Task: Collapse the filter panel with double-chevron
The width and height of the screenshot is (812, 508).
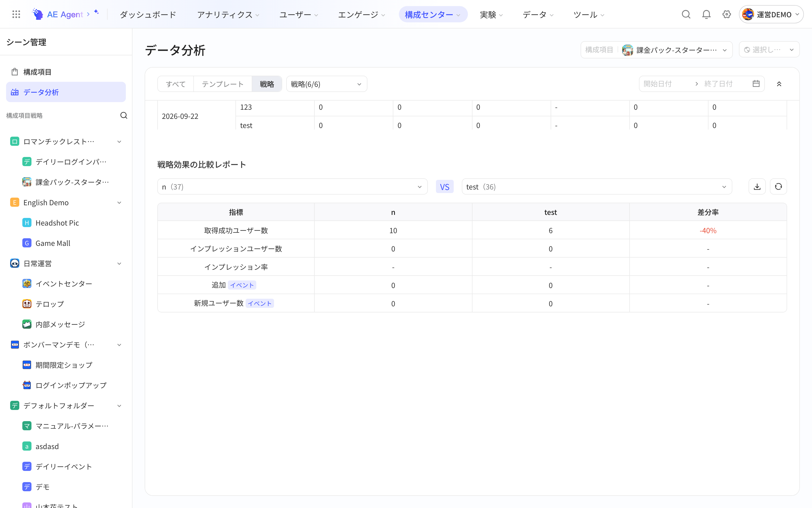Action: tap(779, 84)
